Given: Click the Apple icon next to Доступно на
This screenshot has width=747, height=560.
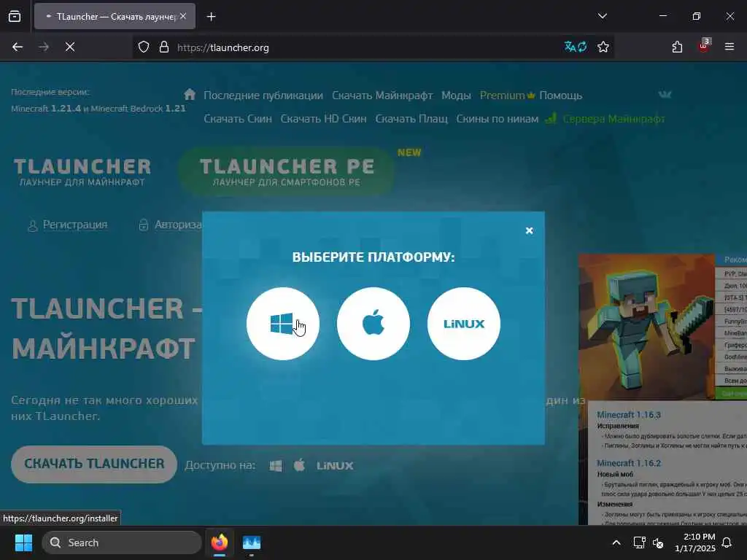Looking at the screenshot, I should (x=299, y=464).
